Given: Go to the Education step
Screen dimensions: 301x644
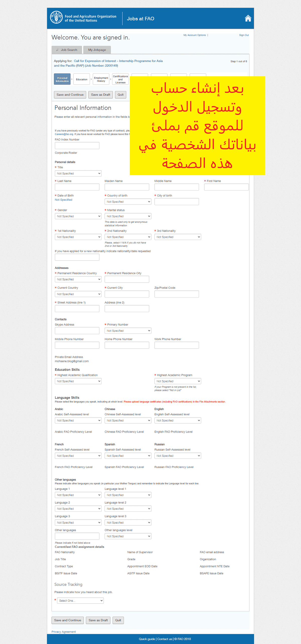Looking at the screenshot, I should coord(82,79).
